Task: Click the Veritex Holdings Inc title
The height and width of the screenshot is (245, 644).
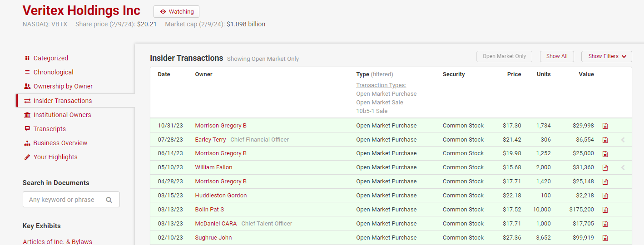Action: click(x=82, y=11)
